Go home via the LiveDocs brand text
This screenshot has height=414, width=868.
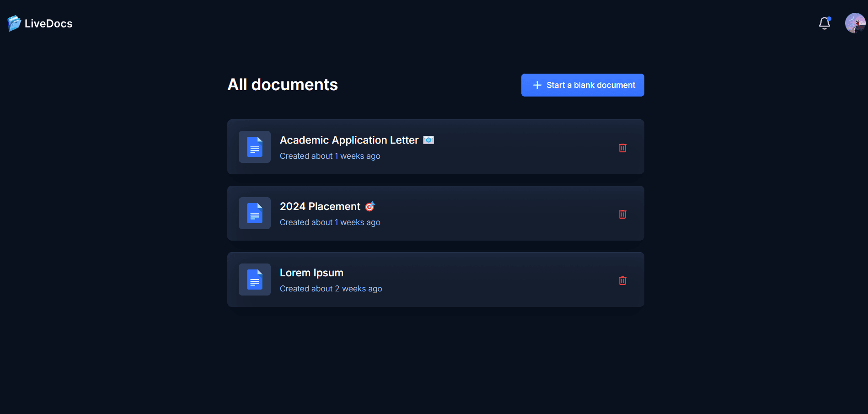pos(48,24)
